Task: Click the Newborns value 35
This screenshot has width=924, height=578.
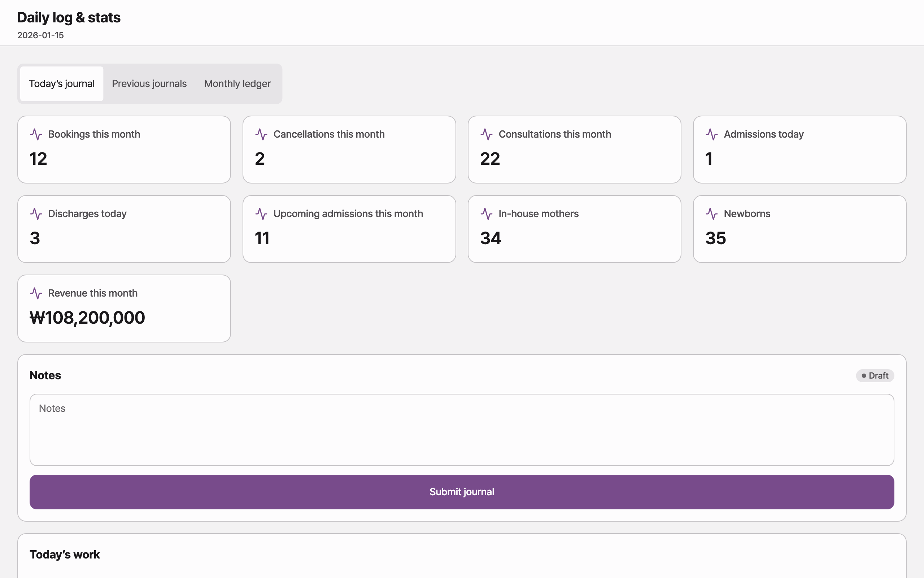Action: pyautogui.click(x=715, y=238)
